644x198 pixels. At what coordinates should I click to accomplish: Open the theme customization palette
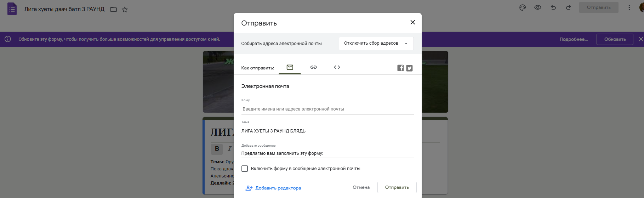coord(523,7)
